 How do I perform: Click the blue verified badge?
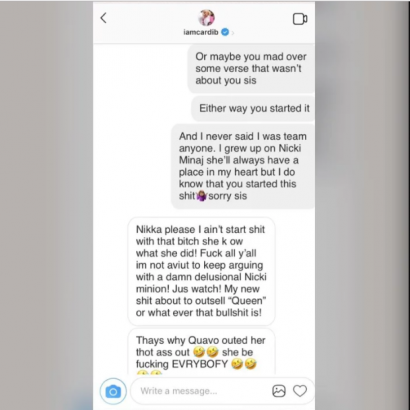tap(225, 32)
